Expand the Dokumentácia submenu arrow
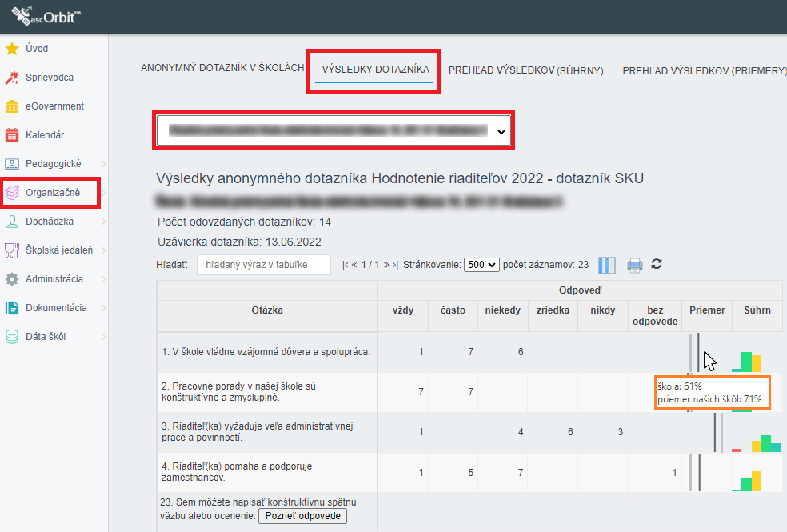The image size is (787, 532). (103, 308)
